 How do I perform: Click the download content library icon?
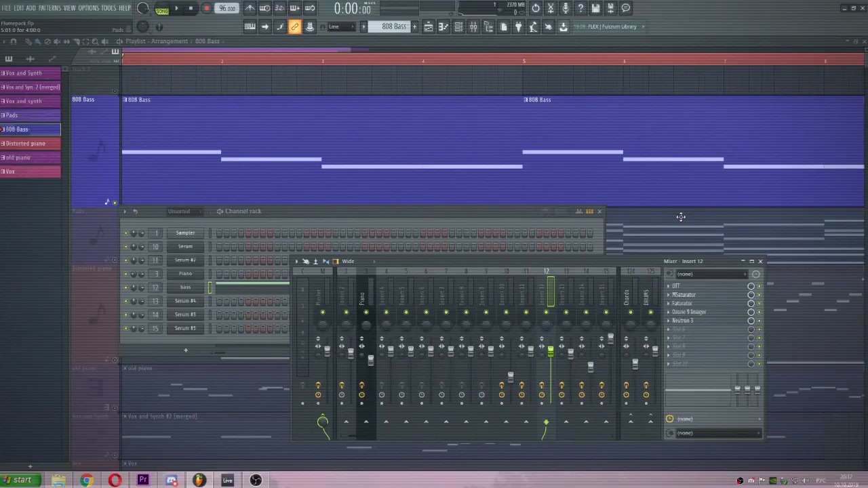click(x=563, y=26)
